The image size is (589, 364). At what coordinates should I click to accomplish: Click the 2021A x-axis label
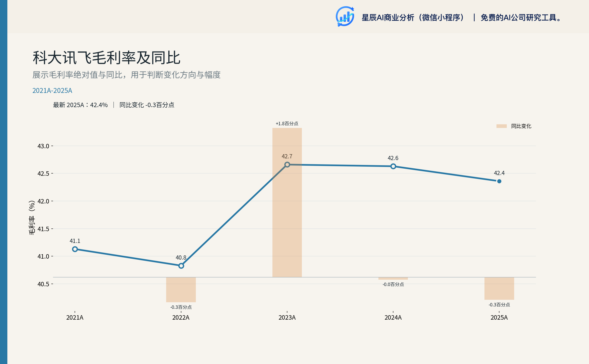click(75, 318)
